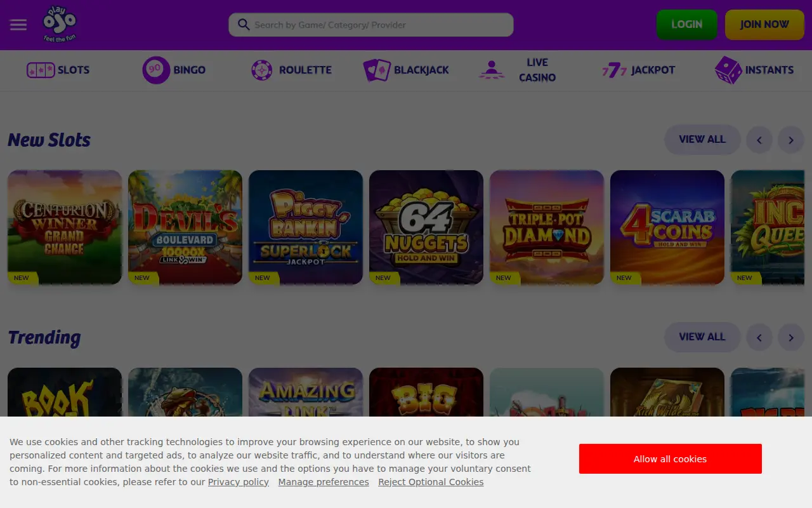Open Devil's Boulevard game
The height and width of the screenshot is (508, 812).
tap(185, 227)
